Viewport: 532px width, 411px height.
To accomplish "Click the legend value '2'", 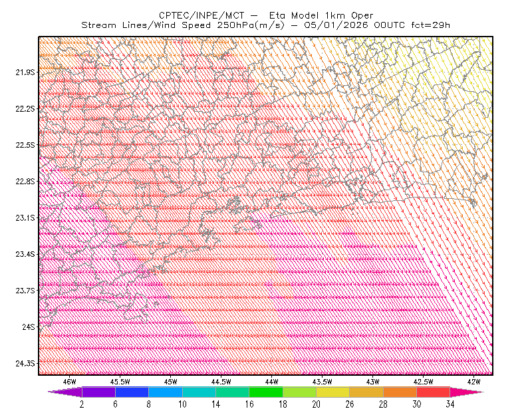I will pos(82,404).
